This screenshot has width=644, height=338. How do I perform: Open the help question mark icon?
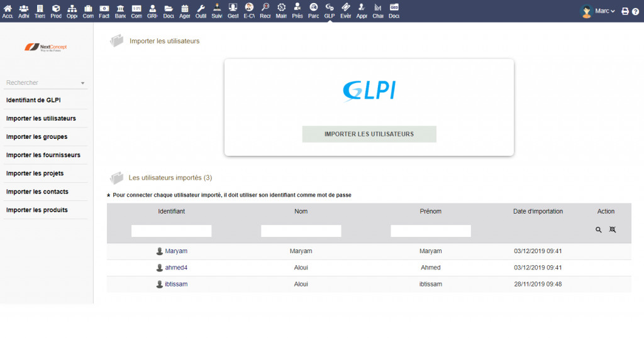click(635, 11)
